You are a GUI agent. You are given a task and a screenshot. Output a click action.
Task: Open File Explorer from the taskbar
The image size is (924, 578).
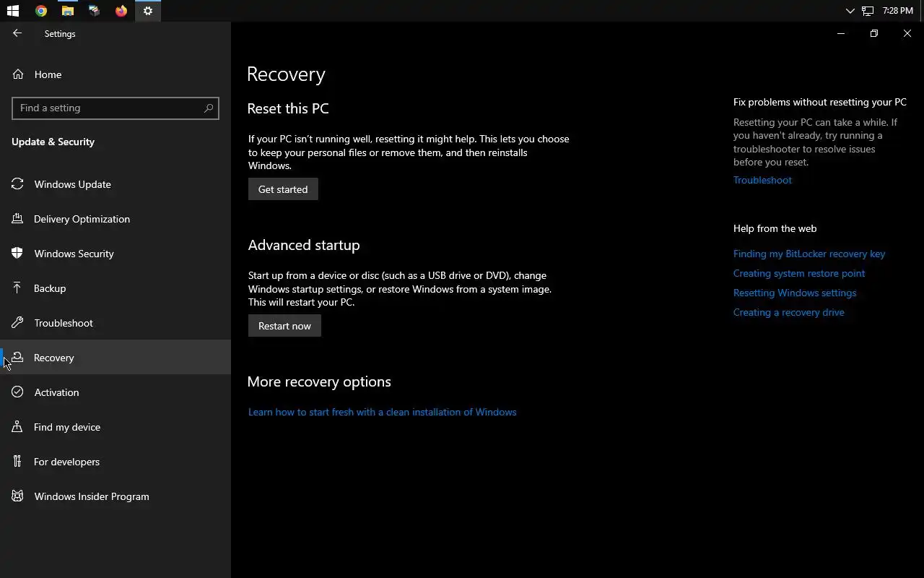point(68,11)
